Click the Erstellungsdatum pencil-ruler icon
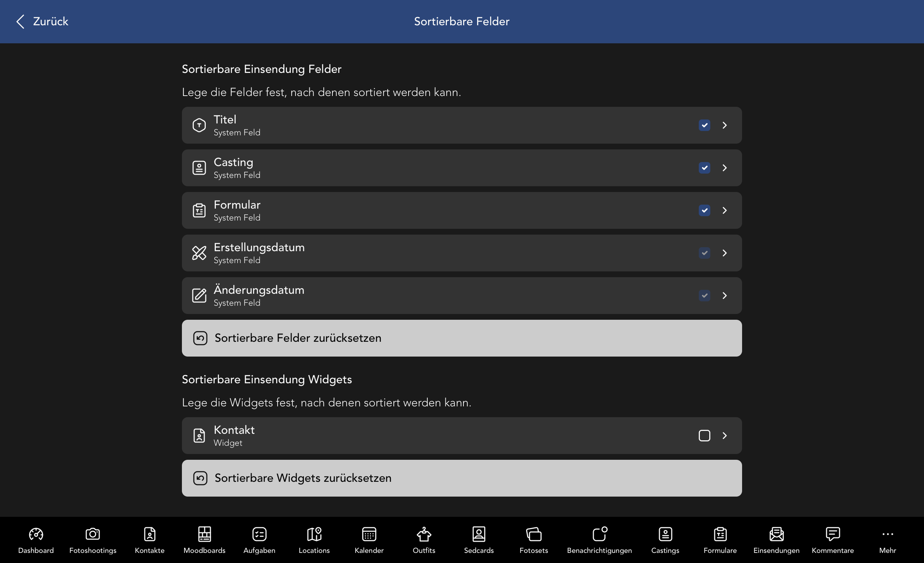The height and width of the screenshot is (563, 924). pos(199,253)
